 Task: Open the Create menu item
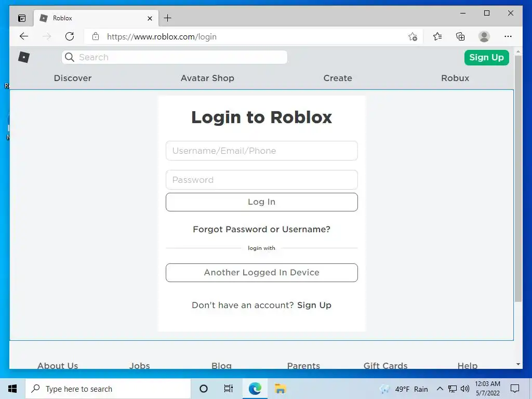(338, 78)
